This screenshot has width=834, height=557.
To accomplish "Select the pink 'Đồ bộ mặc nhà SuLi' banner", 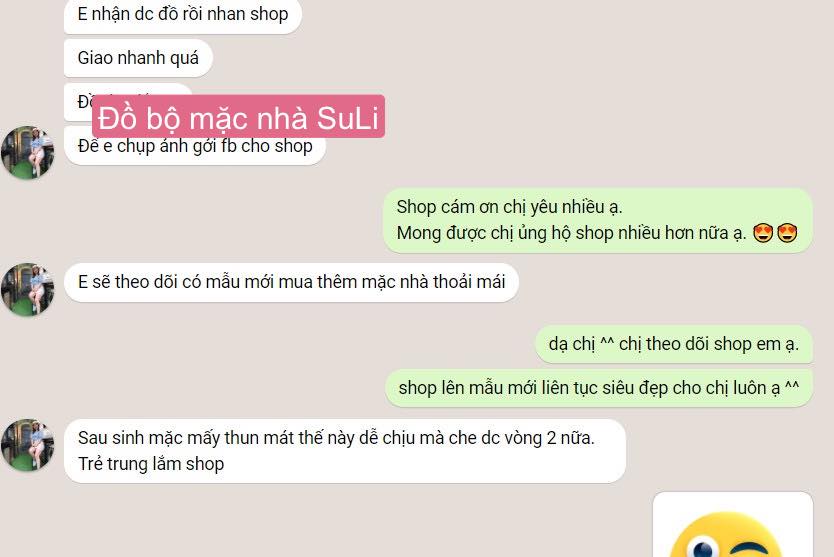I will coord(238,117).
